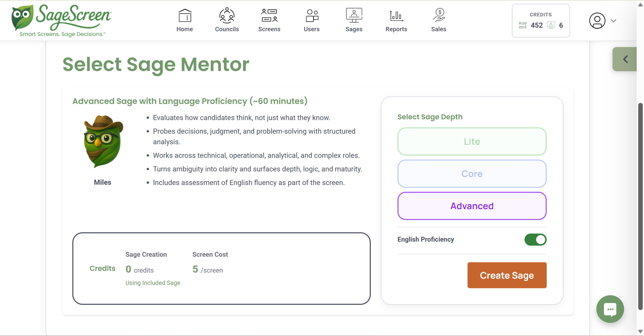
Task: Expand the account dropdown arrow
Action: point(614,21)
